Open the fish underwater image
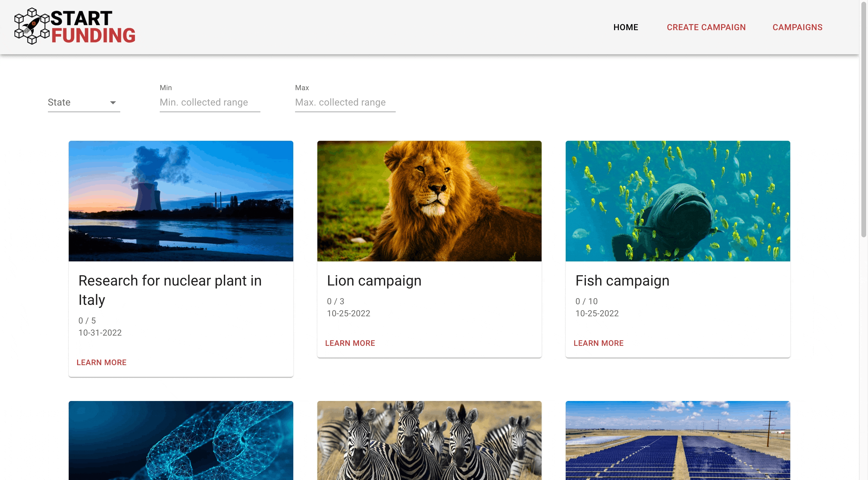This screenshot has width=868, height=480. 677,201
